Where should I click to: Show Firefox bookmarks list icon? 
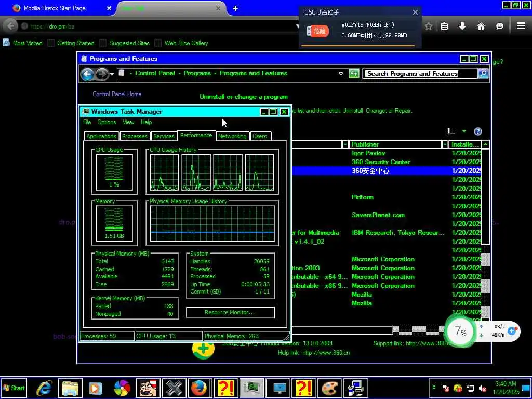pyautogui.click(x=444, y=26)
